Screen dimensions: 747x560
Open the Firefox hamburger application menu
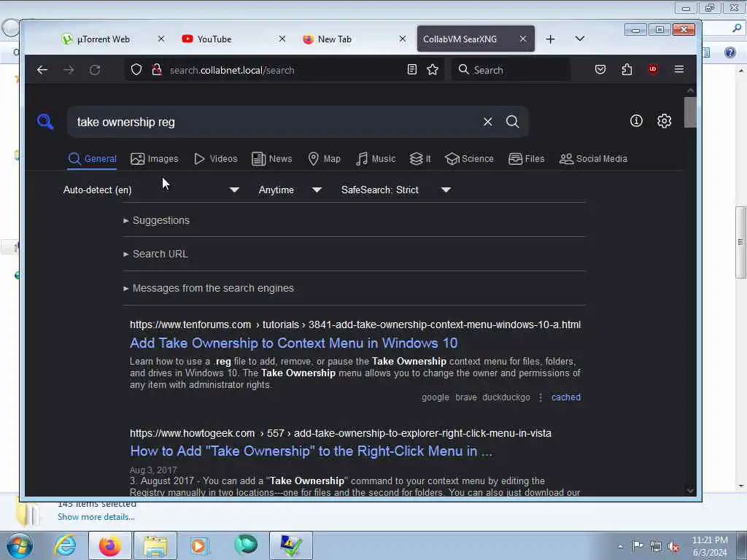click(679, 69)
